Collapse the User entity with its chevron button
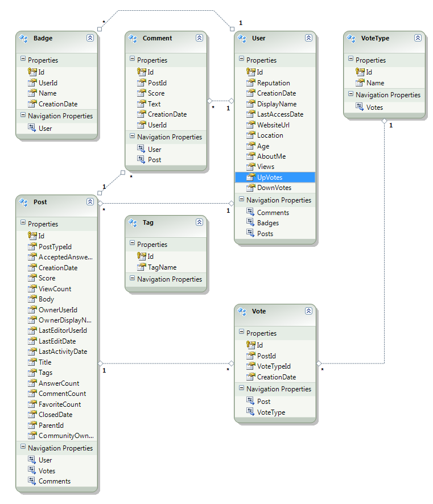Viewport: 433px width, 504px height. point(308,38)
